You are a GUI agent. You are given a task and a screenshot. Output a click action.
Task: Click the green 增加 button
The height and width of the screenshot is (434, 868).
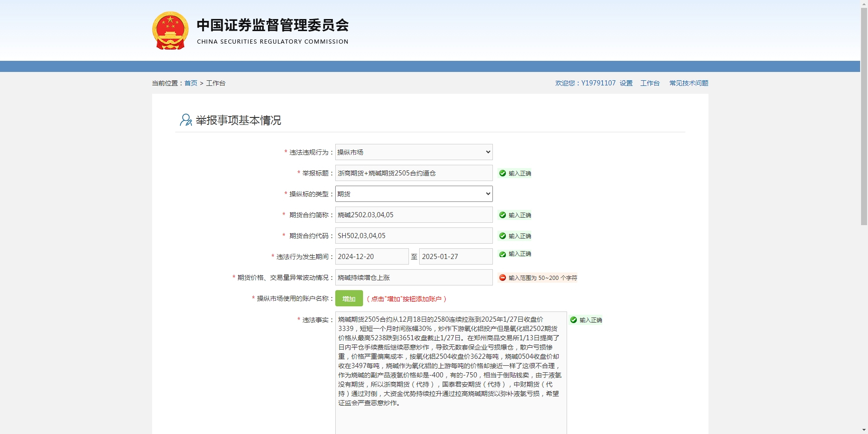pos(349,298)
